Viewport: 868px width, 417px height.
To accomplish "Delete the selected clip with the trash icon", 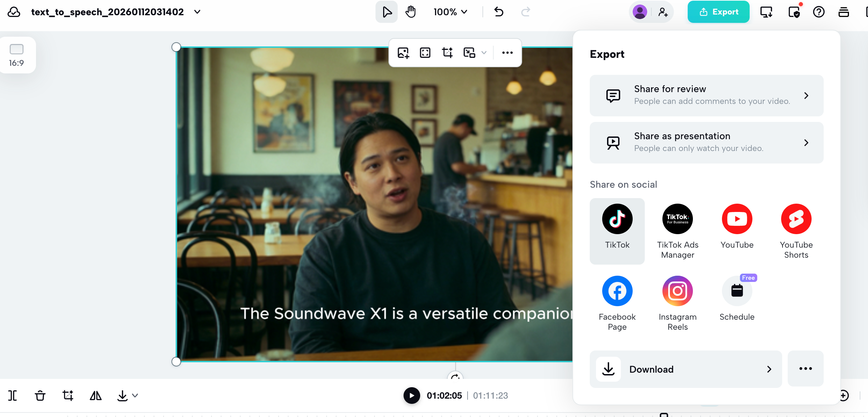I will (40, 395).
